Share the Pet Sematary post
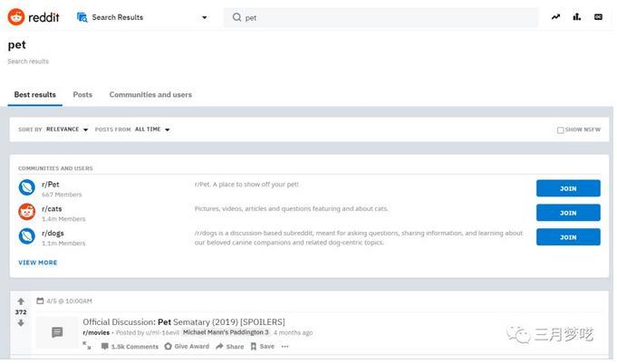The width and height of the screenshot is (617, 364). point(230,346)
